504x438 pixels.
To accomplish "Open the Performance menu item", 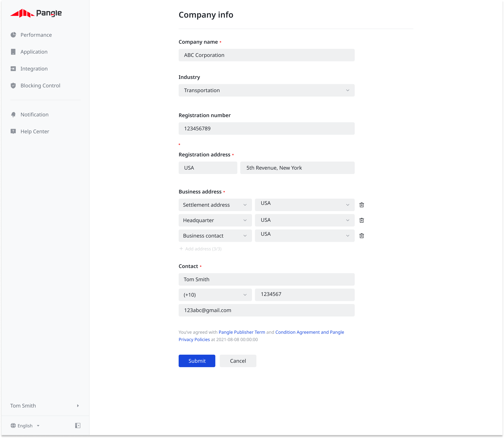I will (x=36, y=35).
